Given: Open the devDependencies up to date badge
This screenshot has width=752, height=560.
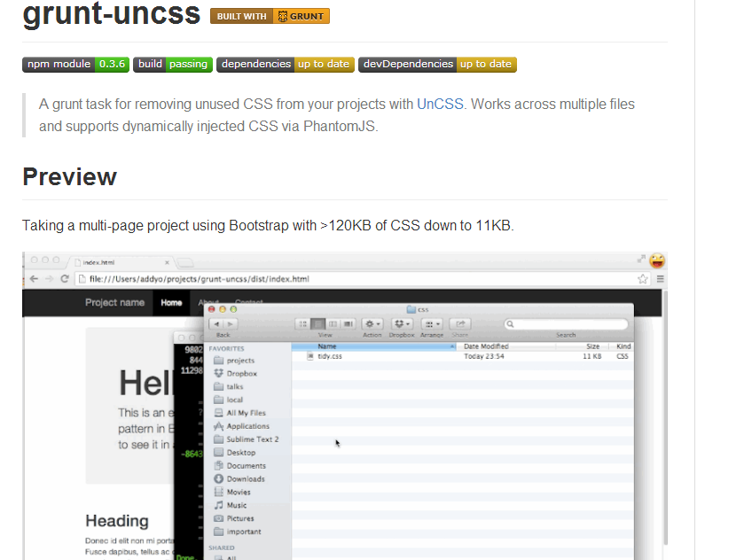Looking at the screenshot, I should pyautogui.click(x=437, y=64).
